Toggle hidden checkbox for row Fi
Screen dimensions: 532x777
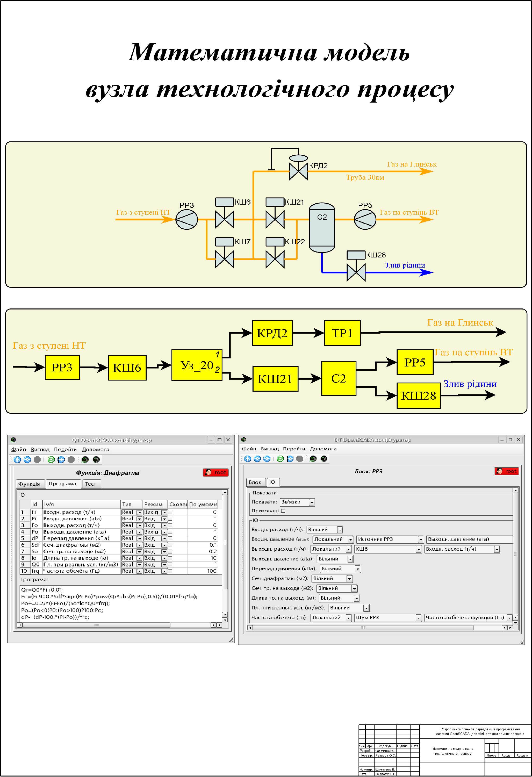(x=170, y=512)
